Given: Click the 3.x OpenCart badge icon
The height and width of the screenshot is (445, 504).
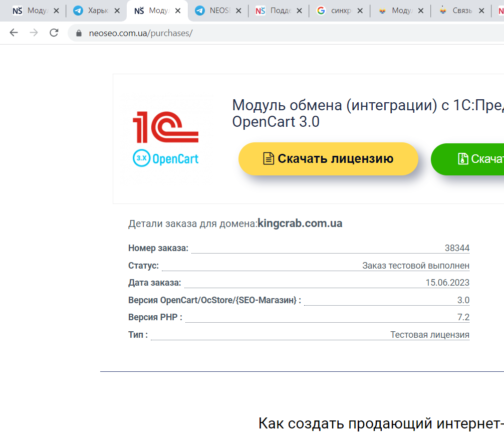Looking at the screenshot, I should coord(141,158).
